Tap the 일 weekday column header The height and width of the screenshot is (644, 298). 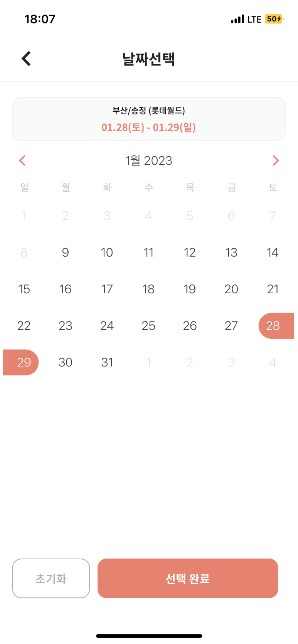(x=24, y=187)
